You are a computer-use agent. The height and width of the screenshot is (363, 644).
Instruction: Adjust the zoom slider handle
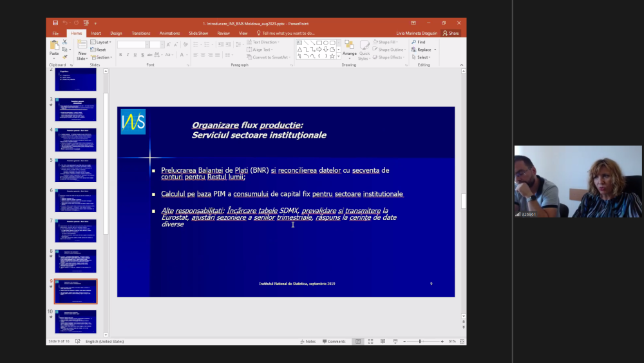420,341
